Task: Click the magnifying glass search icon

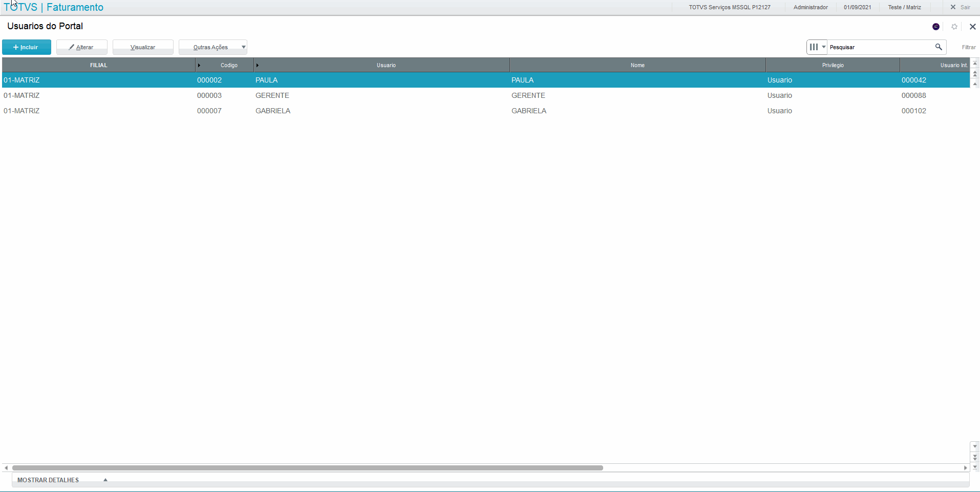Action: tap(939, 47)
